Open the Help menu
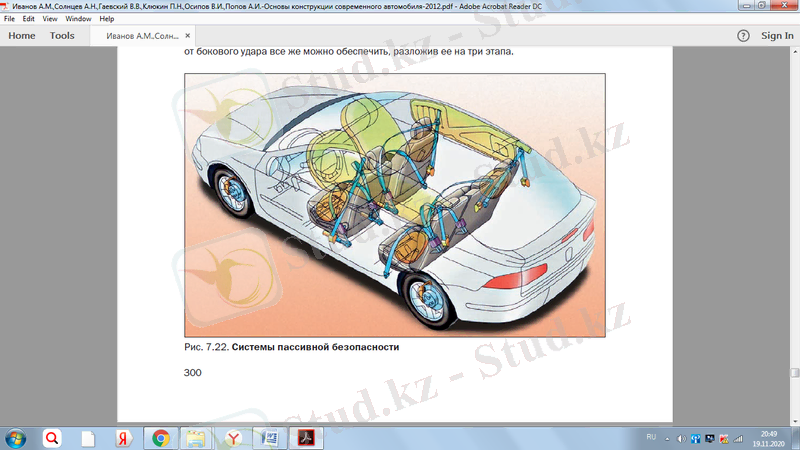The image size is (800, 450). pos(107,19)
